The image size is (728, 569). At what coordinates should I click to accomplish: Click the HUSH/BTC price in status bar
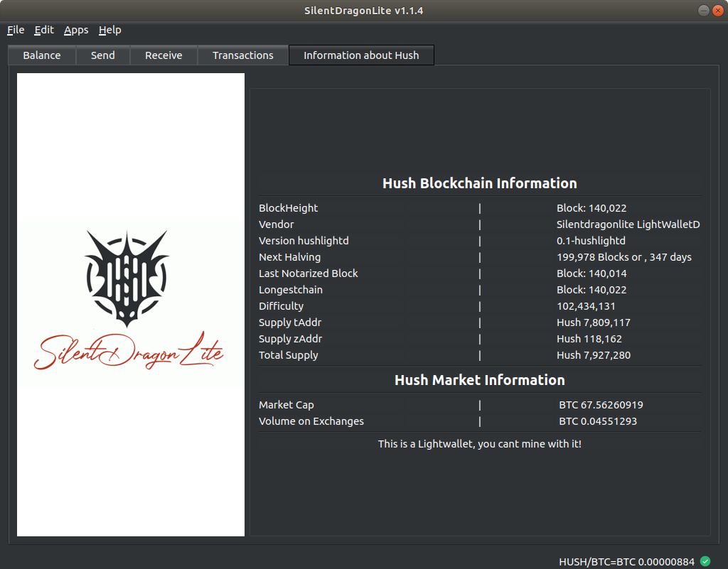click(x=626, y=562)
